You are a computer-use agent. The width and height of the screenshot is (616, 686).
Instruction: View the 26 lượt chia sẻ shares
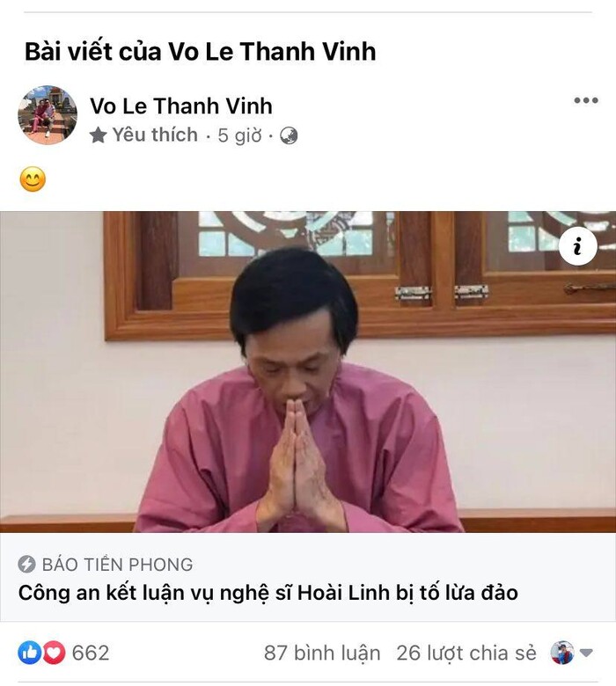click(x=466, y=653)
